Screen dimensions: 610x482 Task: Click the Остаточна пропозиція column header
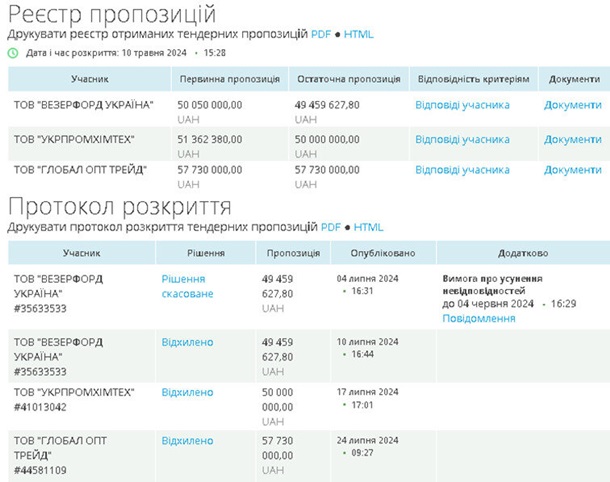pos(347,78)
